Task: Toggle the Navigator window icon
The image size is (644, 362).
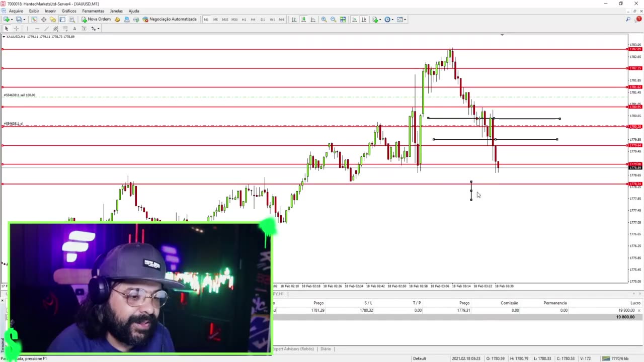Action: pos(53,20)
